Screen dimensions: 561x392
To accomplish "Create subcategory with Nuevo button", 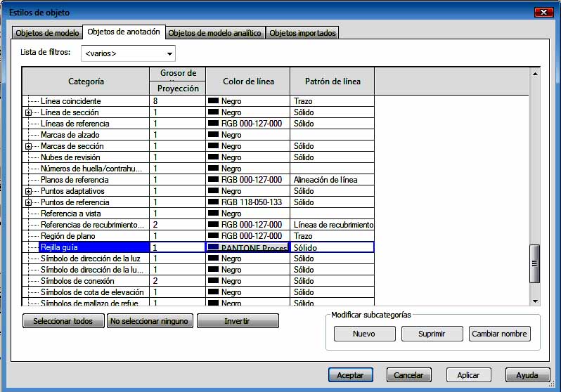I will (x=364, y=334).
